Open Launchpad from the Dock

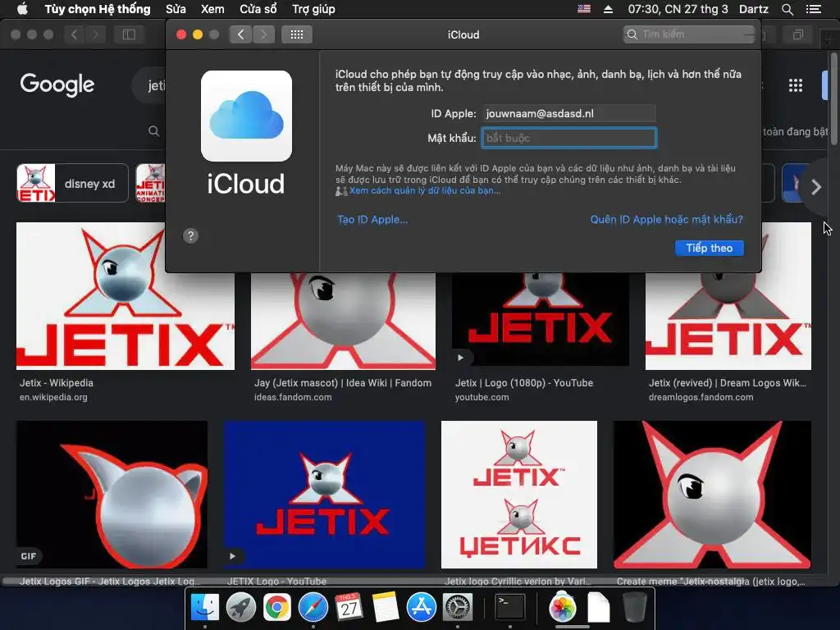pos(241,607)
